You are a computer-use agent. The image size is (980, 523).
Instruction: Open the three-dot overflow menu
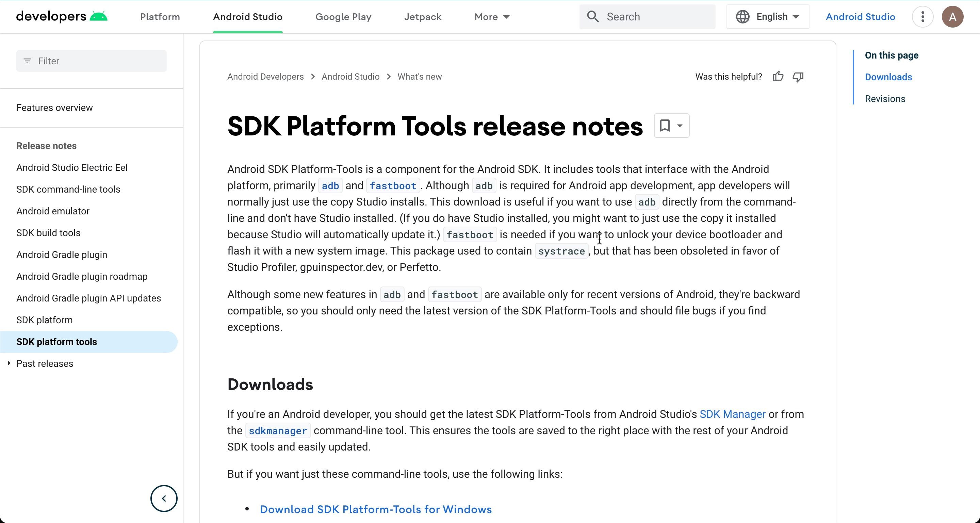922,16
